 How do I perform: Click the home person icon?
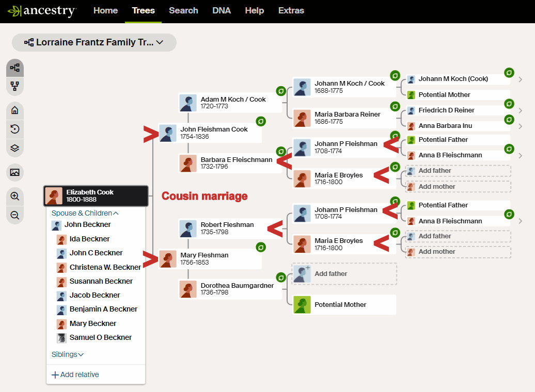15,110
